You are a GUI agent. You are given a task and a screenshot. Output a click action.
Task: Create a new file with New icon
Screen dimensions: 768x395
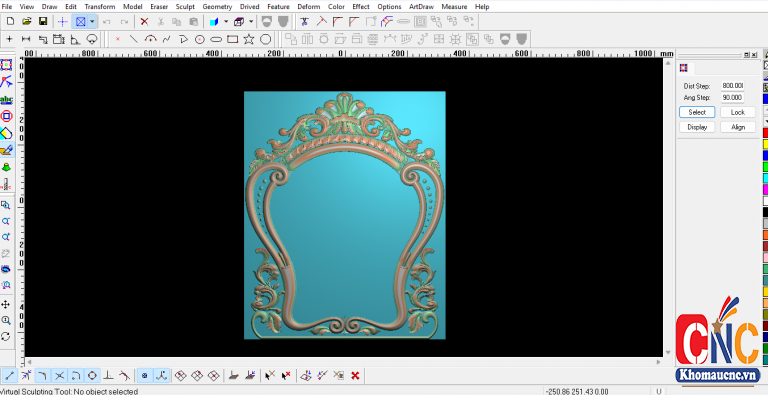coord(10,22)
